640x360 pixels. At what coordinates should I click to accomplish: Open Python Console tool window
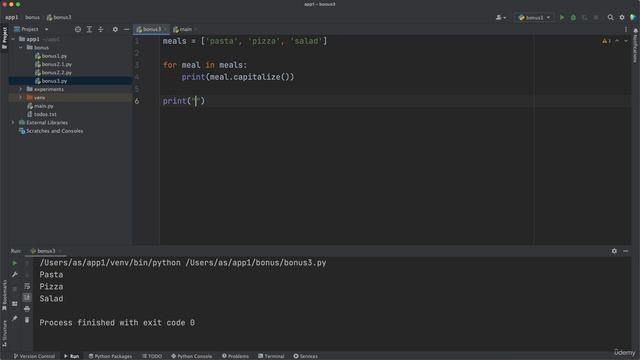coord(191,356)
